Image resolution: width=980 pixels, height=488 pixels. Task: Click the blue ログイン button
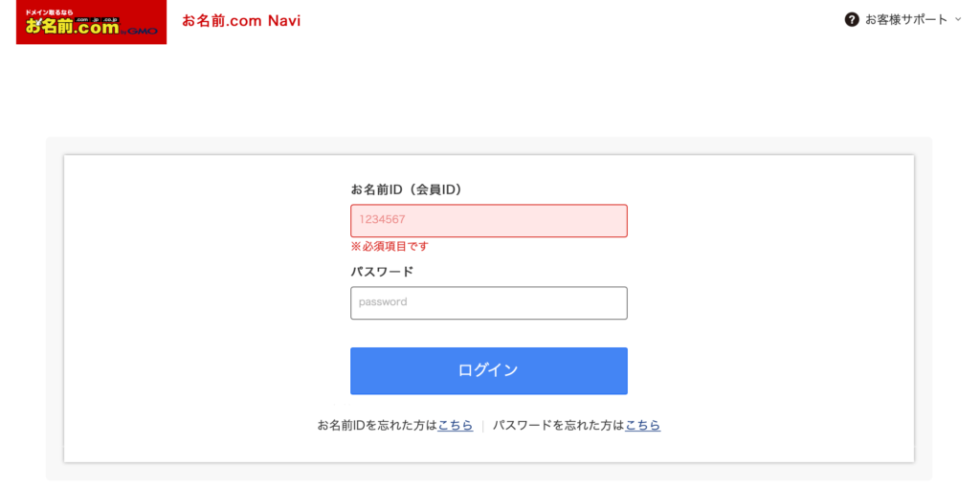coord(489,371)
